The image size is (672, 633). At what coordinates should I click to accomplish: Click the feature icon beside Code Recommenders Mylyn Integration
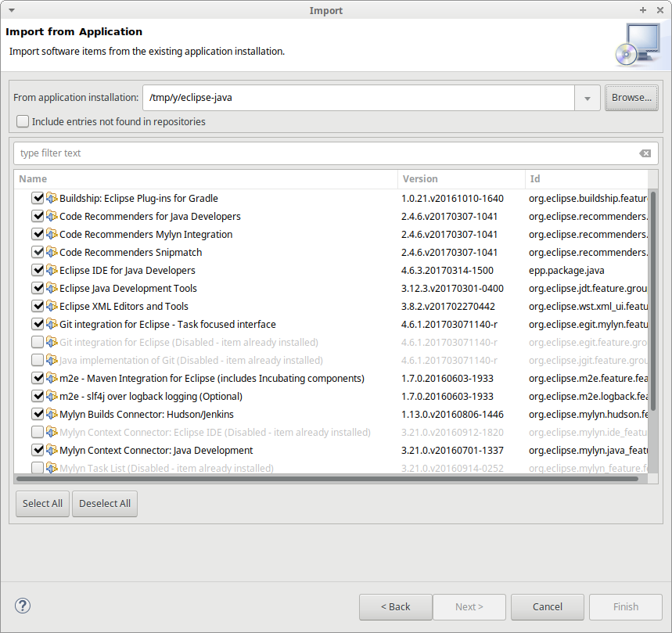coord(52,234)
